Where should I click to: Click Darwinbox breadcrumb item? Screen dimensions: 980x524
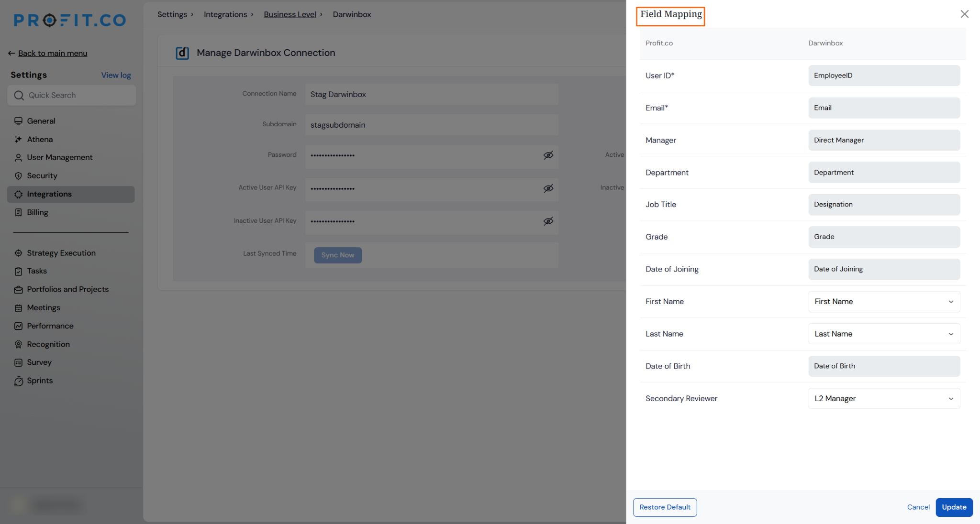pyautogui.click(x=352, y=14)
